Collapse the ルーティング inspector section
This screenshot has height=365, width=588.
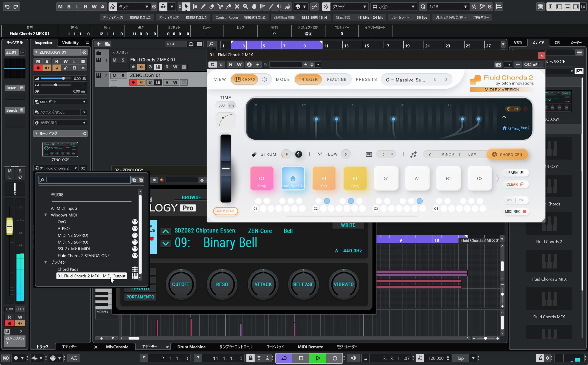(x=36, y=134)
